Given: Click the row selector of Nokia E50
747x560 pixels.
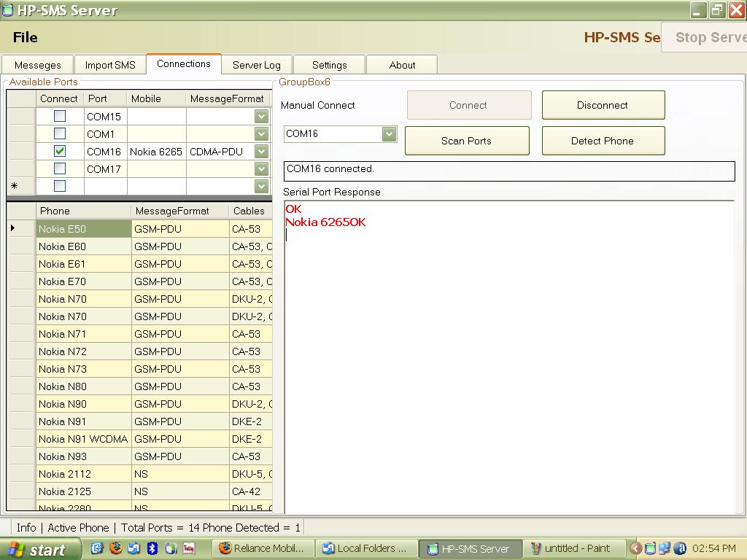Looking at the screenshot, I should (x=21, y=229).
